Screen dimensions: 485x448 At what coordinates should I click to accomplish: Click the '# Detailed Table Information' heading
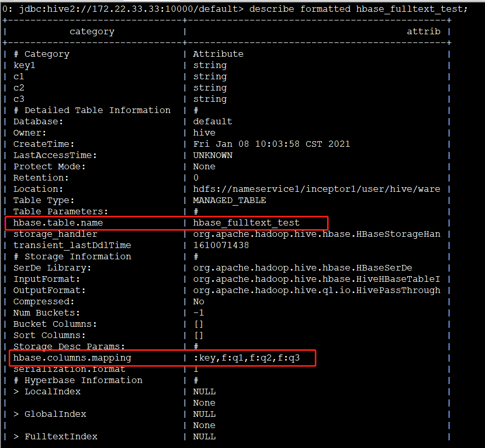92,110
